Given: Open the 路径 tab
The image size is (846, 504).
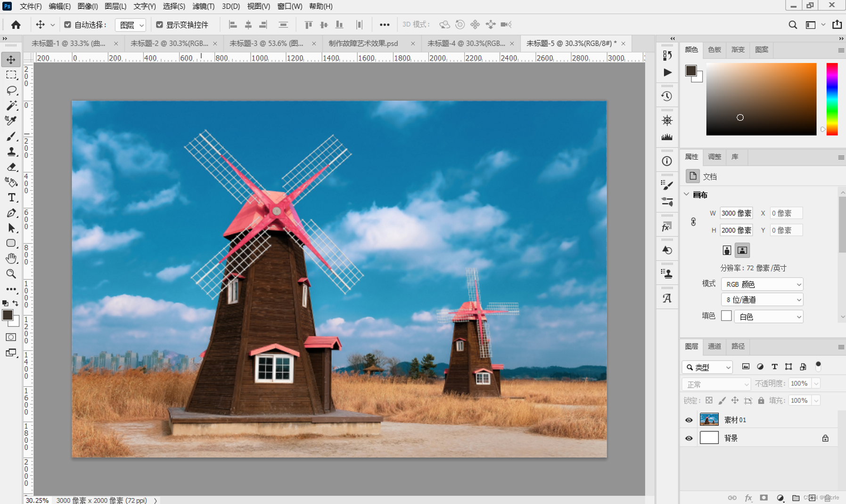Looking at the screenshot, I should (x=738, y=346).
